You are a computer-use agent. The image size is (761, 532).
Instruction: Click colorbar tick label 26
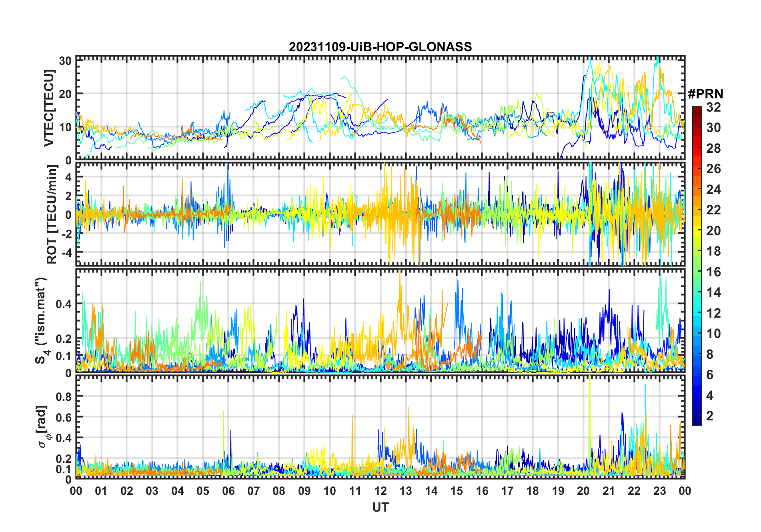[x=713, y=169]
